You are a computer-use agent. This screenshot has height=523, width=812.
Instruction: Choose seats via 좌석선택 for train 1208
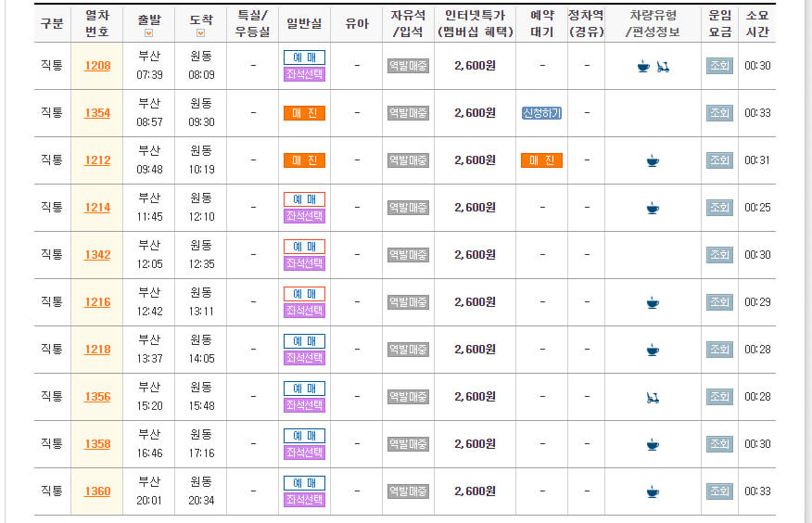pos(304,74)
